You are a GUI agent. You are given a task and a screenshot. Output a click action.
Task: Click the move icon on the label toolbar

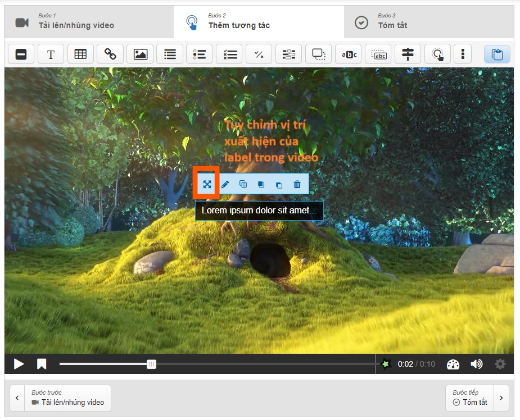click(x=207, y=184)
